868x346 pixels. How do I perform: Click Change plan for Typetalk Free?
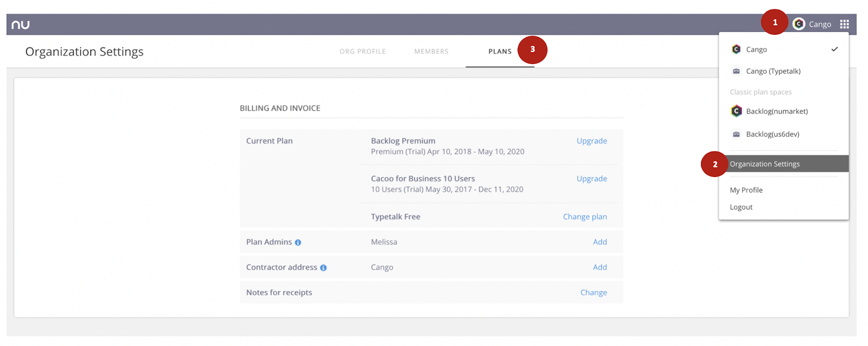pyautogui.click(x=585, y=217)
